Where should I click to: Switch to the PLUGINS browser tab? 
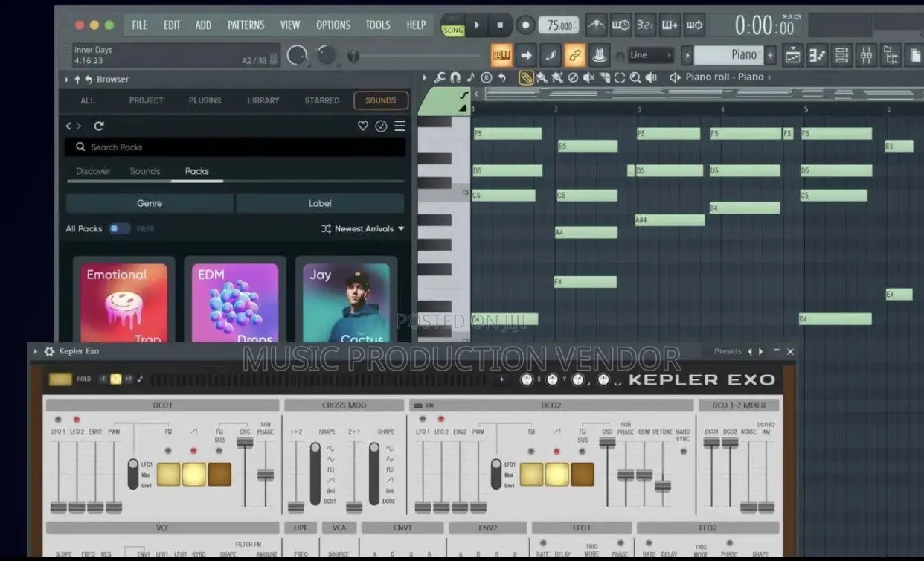[x=205, y=100]
